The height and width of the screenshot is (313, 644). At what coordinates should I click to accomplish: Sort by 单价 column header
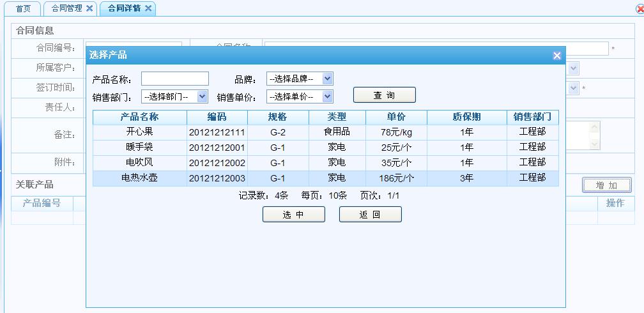coord(395,117)
